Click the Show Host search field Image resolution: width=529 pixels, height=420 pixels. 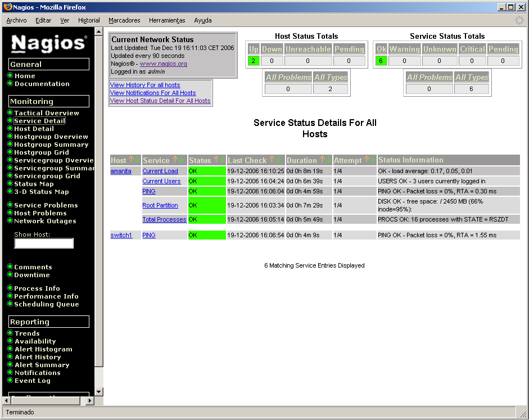44,243
